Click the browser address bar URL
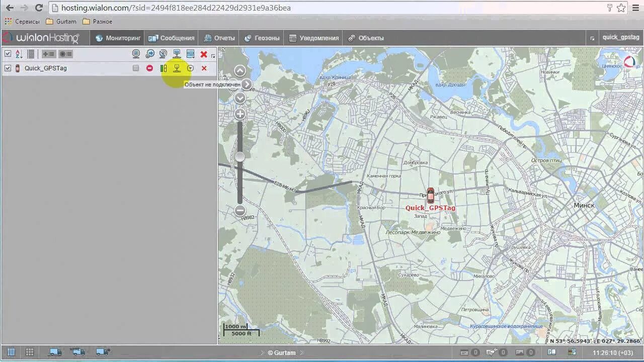The image size is (644, 362). 176,8
